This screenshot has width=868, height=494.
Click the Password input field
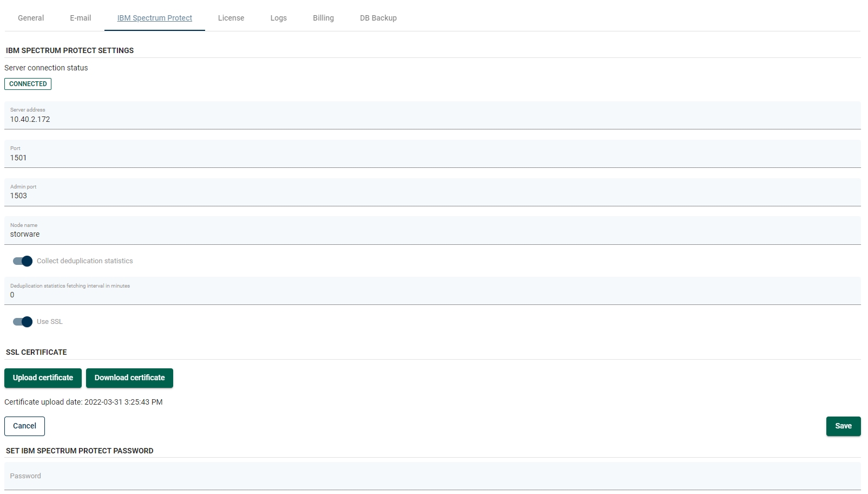pyautogui.click(x=432, y=476)
